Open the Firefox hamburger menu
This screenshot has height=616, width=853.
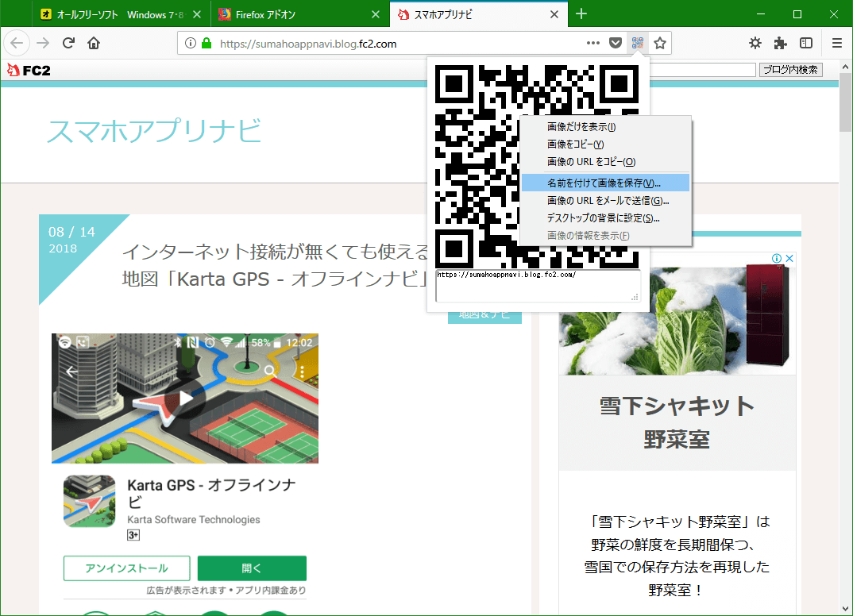coord(837,43)
